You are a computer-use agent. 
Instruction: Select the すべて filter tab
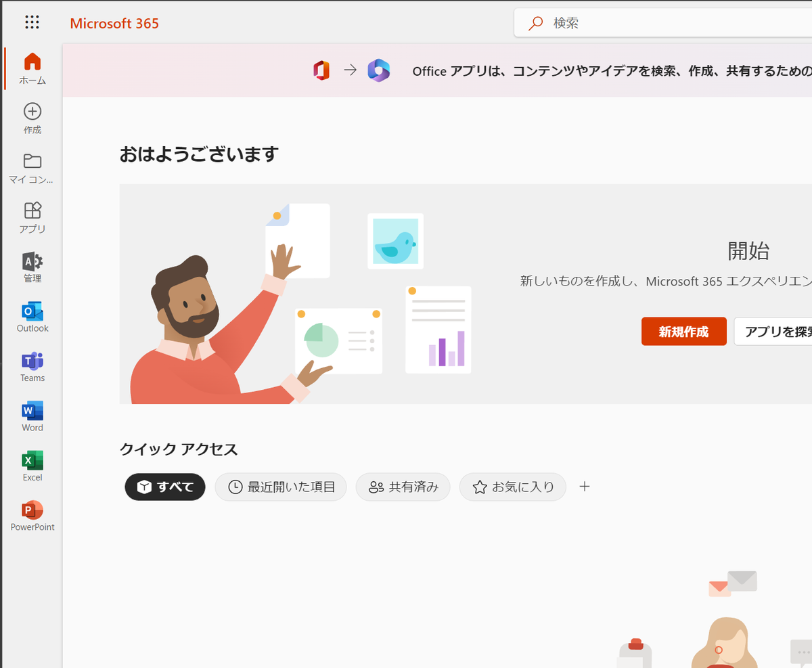point(165,487)
